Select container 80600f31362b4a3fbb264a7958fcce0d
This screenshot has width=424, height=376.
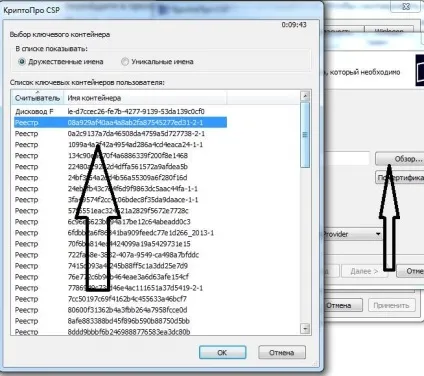click(120, 310)
